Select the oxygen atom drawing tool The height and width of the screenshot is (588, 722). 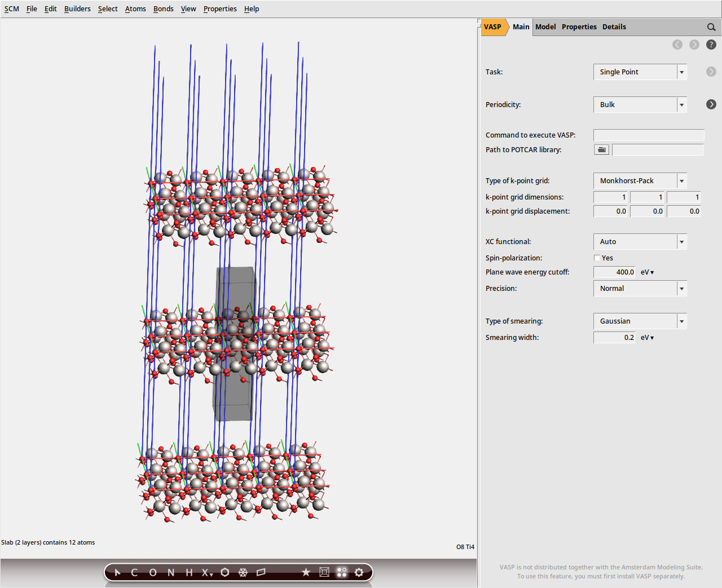point(152,572)
